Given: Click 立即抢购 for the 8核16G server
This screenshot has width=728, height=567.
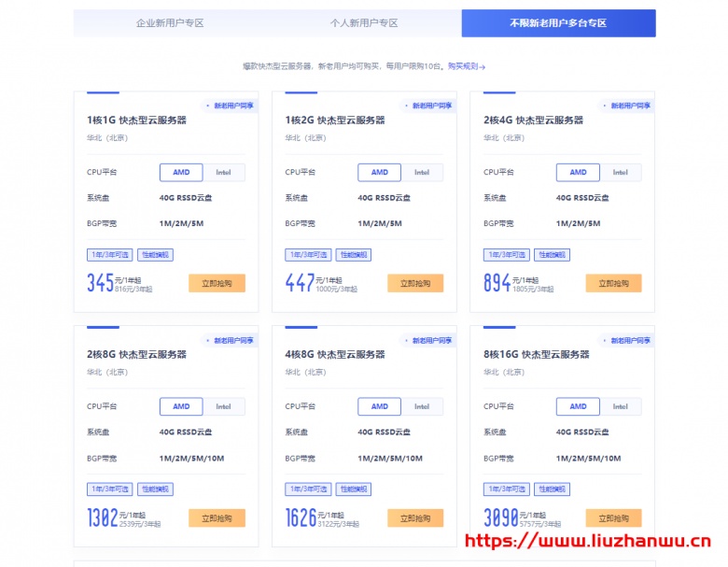Looking at the screenshot, I should coord(613,517).
